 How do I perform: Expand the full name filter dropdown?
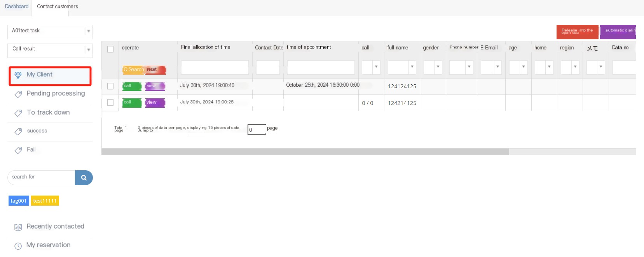(412, 67)
